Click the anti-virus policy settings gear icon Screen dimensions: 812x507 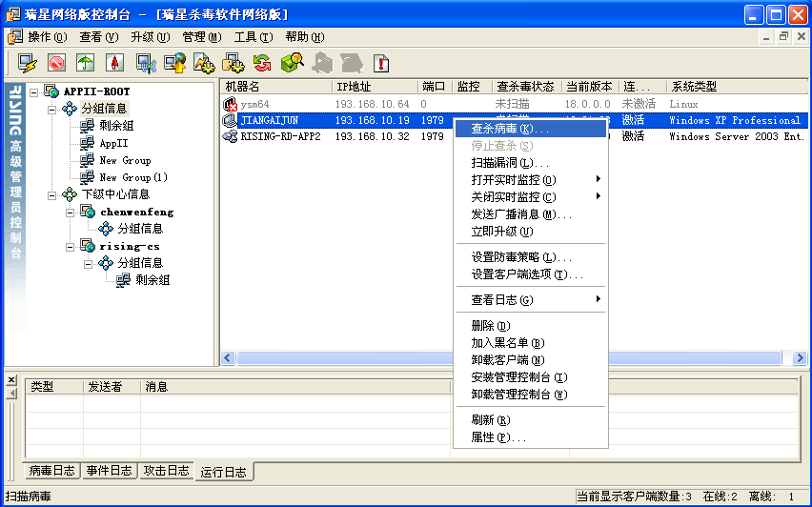(204, 63)
